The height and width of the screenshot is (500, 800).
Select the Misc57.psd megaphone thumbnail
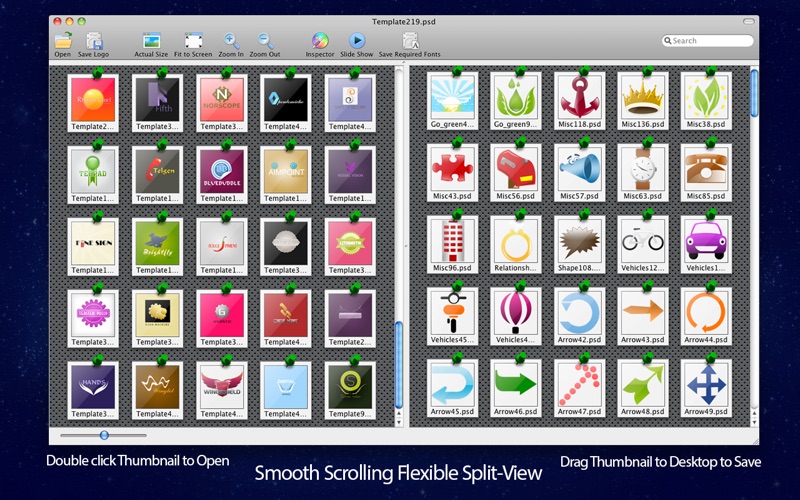click(579, 166)
